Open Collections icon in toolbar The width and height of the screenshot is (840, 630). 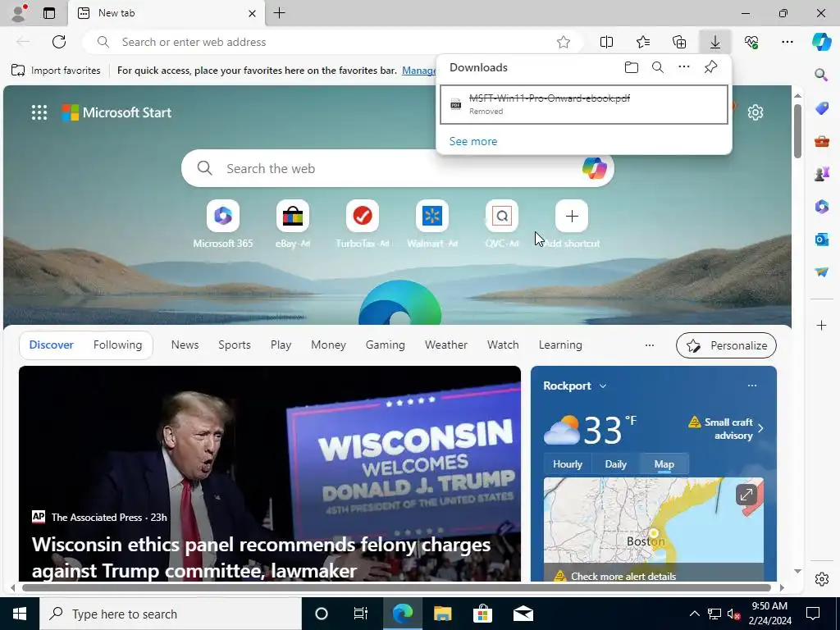[679, 42]
